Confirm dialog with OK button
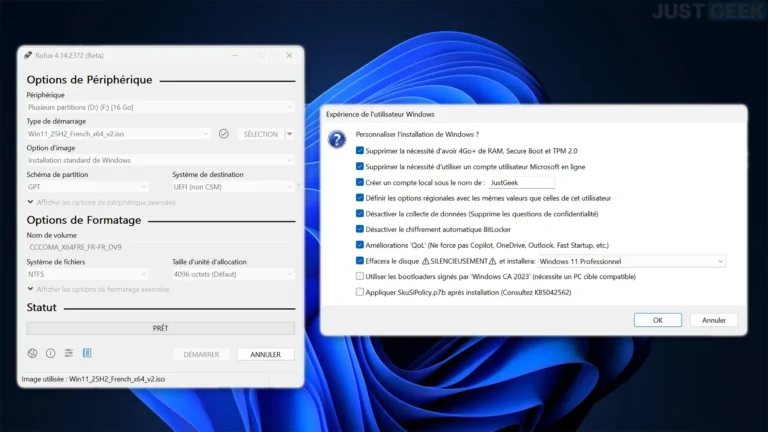This screenshot has width=768, height=432. (658, 320)
